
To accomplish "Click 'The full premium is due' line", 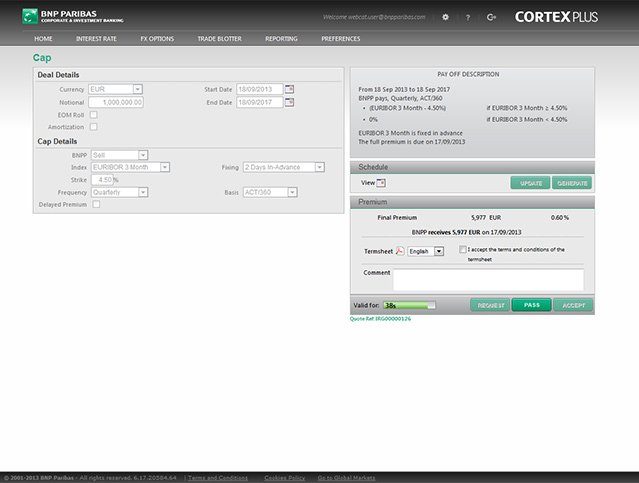I will 412,142.
